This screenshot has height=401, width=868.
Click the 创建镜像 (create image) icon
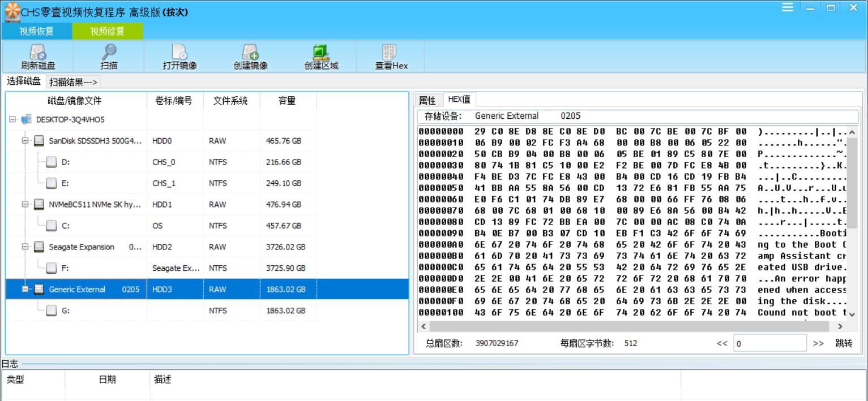click(x=249, y=57)
